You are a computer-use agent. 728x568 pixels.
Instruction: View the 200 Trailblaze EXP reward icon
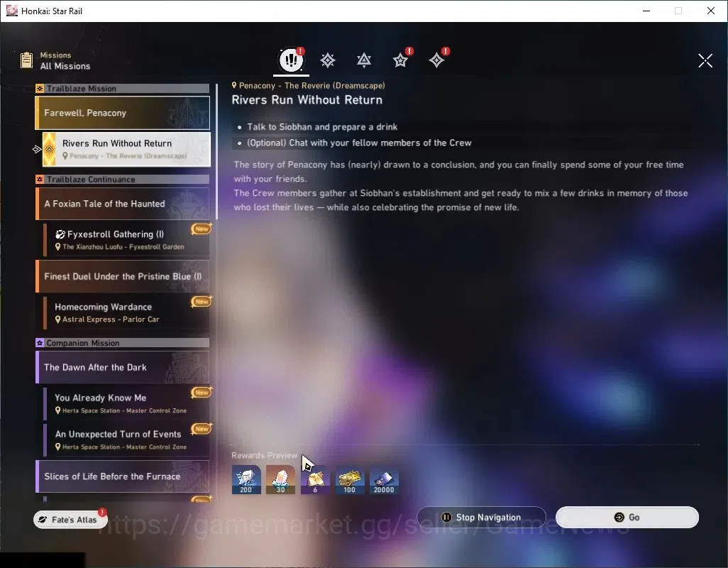246,480
